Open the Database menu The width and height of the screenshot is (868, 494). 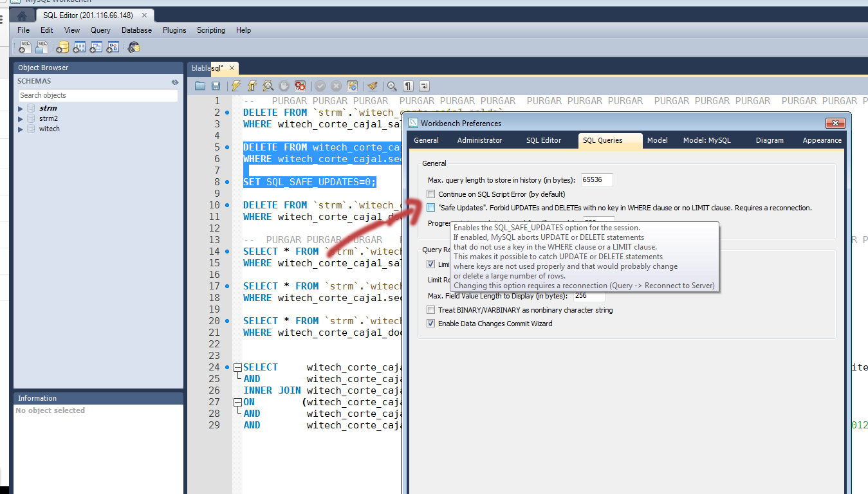pos(137,30)
